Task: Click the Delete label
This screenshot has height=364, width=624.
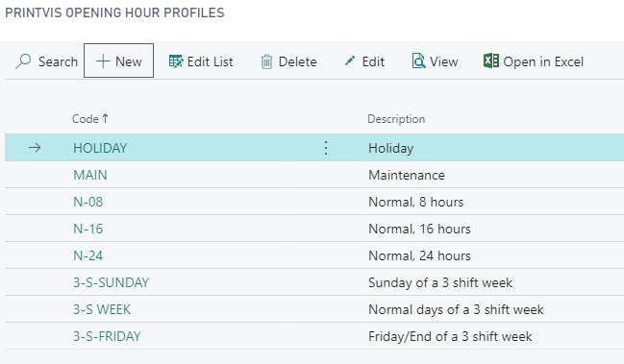Action: pos(298,61)
